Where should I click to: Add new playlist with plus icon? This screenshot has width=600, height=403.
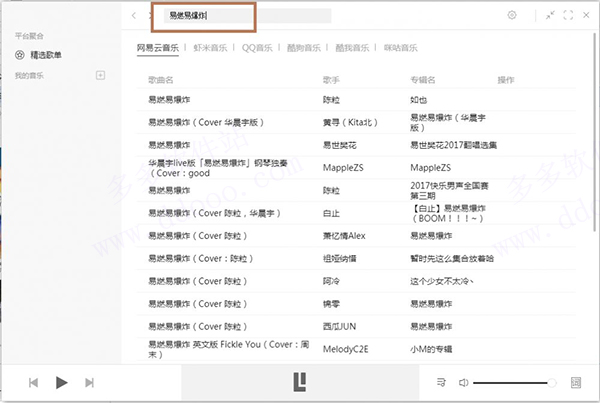[x=100, y=75]
